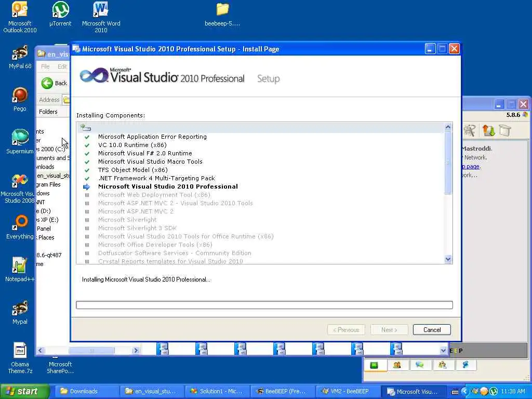This screenshot has height=399, width=532.
Task: Select the Notepad++ desktop icon
Action: point(20,270)
